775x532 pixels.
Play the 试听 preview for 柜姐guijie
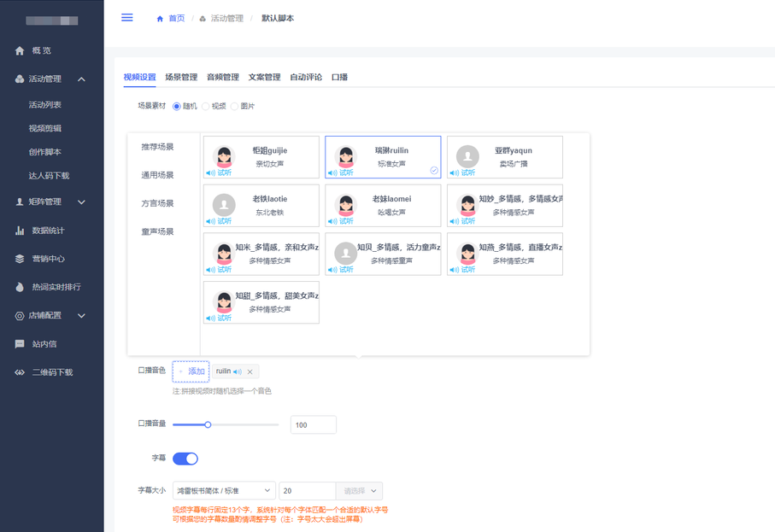coord(220,172)
